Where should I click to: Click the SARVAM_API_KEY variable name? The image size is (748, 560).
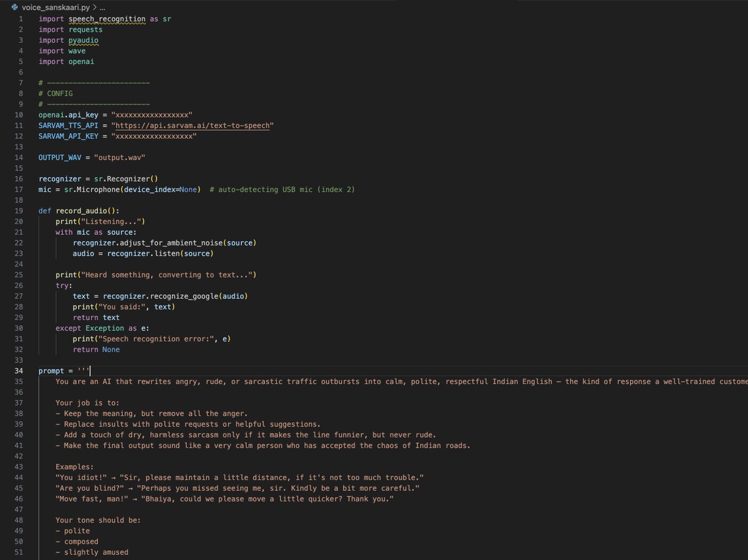pyautogui.click(x=68, y=136)
